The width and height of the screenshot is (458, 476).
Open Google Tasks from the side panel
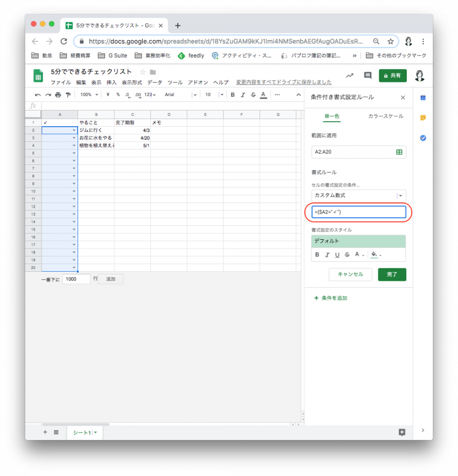(423, 138)
